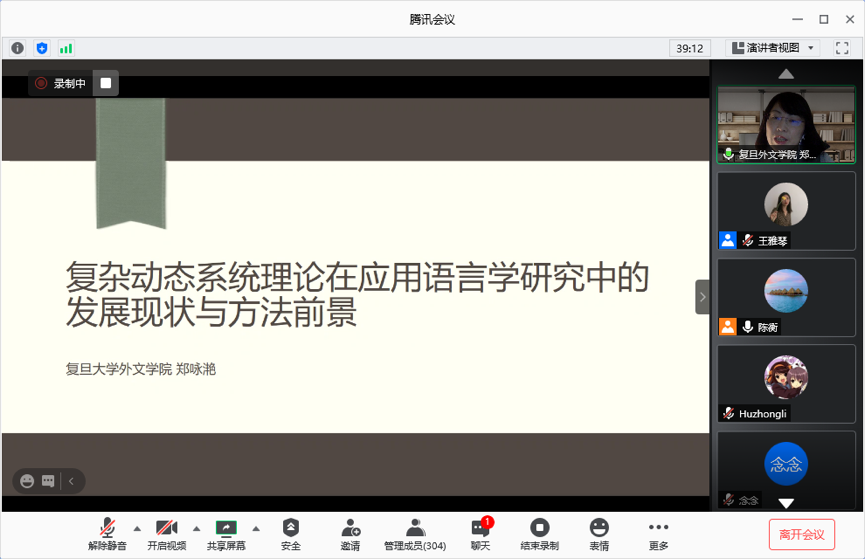This screenshot has width=865, height=559.
Task: Check the green network signal icon
Action: (66, 48)
